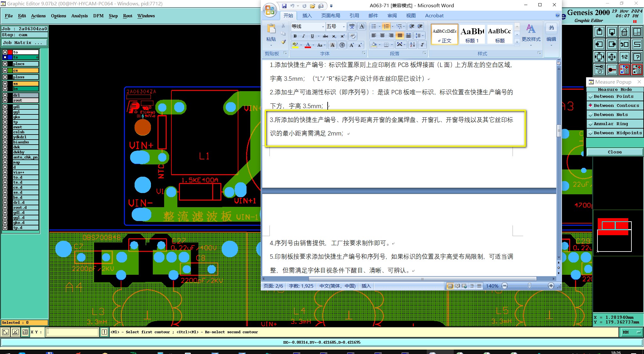Screen dimensions: 644x354
Task: Expand the underline style dropdown arrow
Action: (318, 36)
